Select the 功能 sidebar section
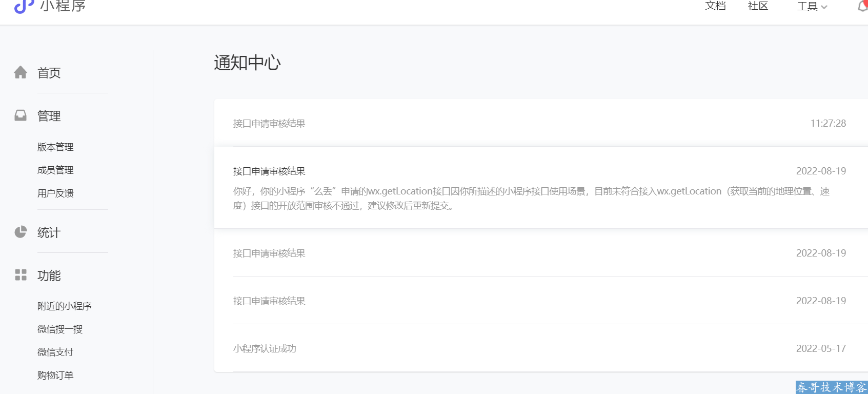 (49, 275)
